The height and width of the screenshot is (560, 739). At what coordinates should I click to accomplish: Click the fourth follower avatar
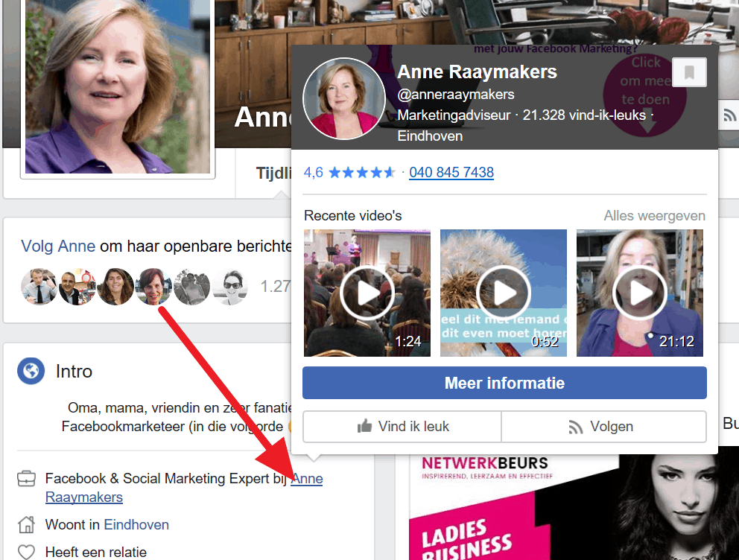point(153,287)
